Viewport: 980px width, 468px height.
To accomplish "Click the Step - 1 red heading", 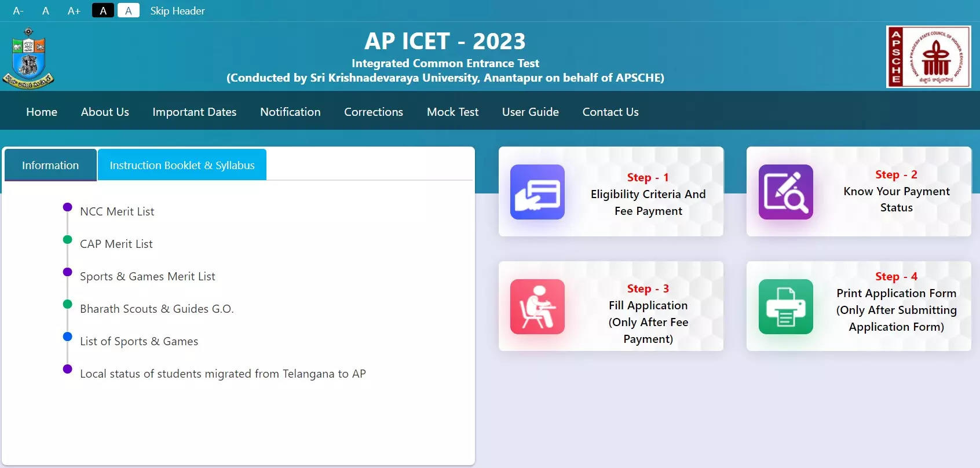I will pyautogui.click(x=648, y=177).
